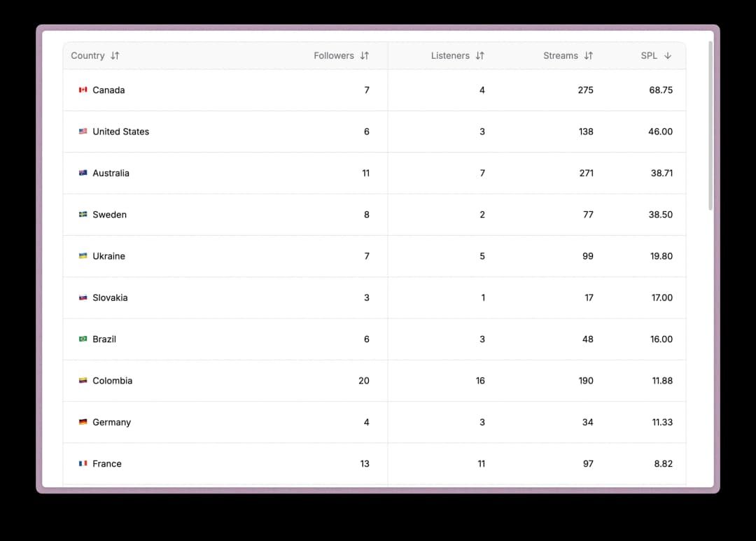Click the United States flag icon
The width and height of the screenshot is (756, 541).
[83, 132]
